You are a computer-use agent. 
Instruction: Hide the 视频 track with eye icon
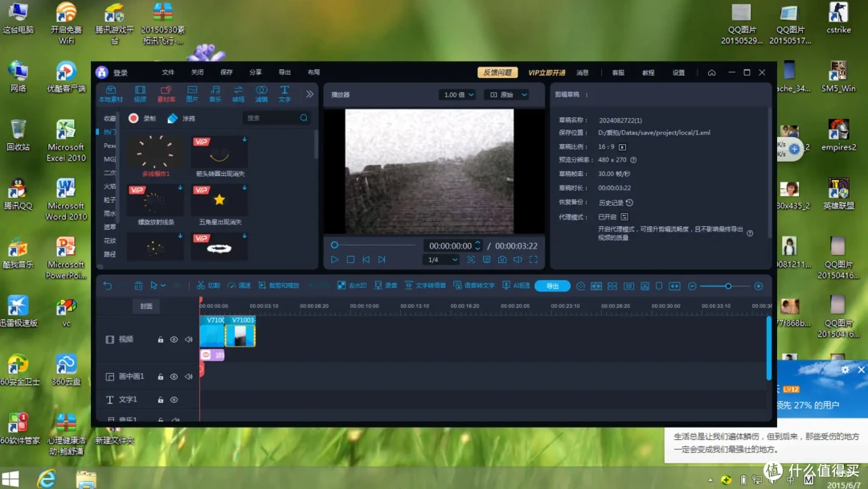click(x=174, y=339)
